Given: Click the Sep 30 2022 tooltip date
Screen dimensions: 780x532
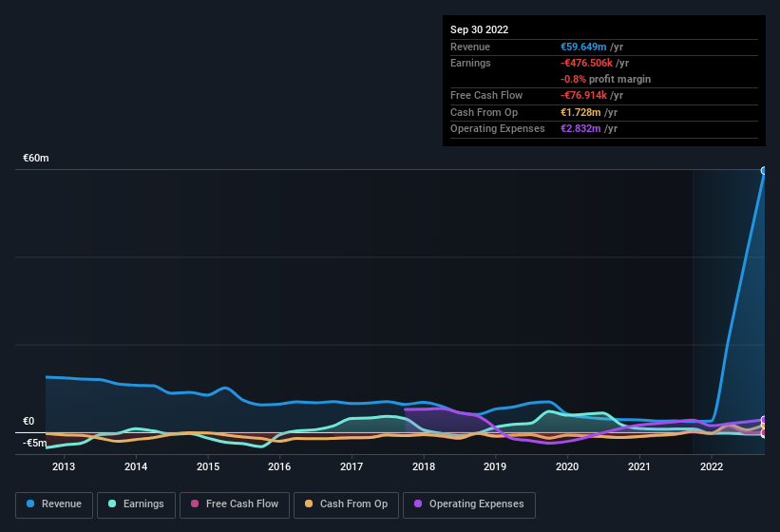Looking at the screenshot, I should click(x=479, y=29).
